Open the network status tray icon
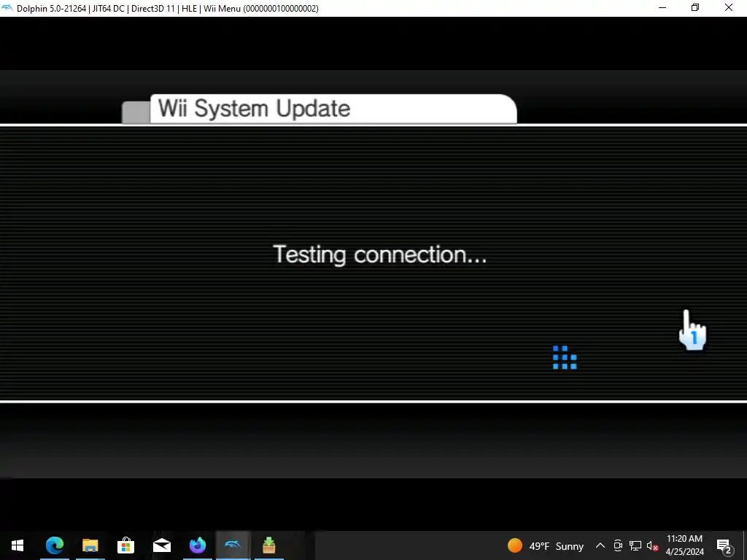 pos(635,545)
